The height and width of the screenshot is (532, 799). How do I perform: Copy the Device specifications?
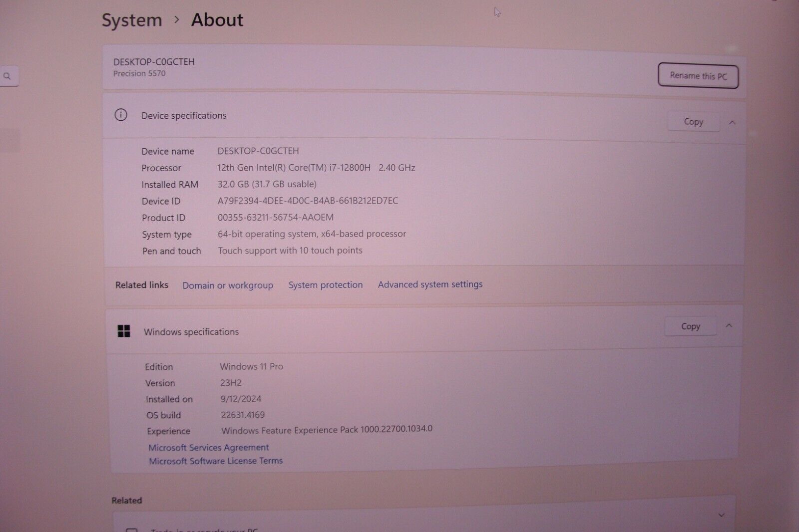[693, 122]
